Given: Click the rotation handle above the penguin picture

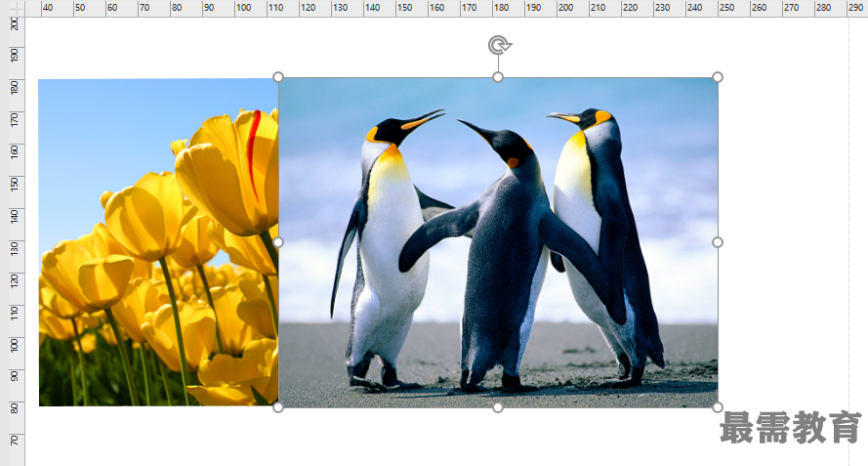Looking at the screenshot, I should [499, 45].
